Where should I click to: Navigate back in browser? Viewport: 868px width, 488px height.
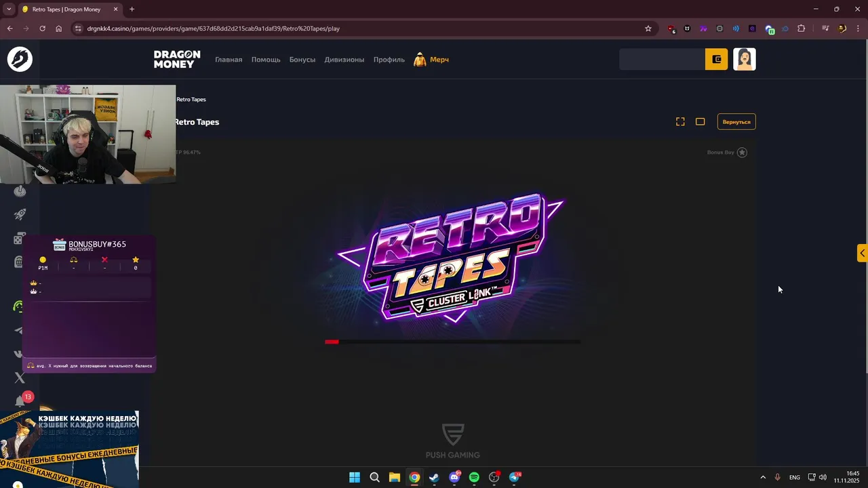coord(9,28)
